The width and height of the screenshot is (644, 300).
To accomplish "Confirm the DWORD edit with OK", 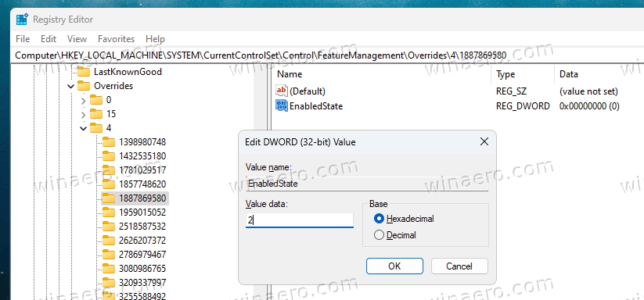I will 394,266.
